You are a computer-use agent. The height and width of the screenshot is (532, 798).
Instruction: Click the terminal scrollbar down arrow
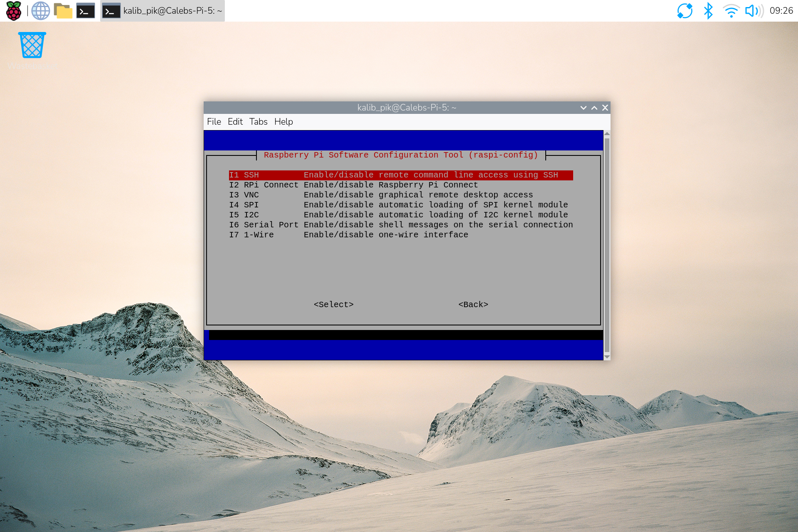coord(607,357)
